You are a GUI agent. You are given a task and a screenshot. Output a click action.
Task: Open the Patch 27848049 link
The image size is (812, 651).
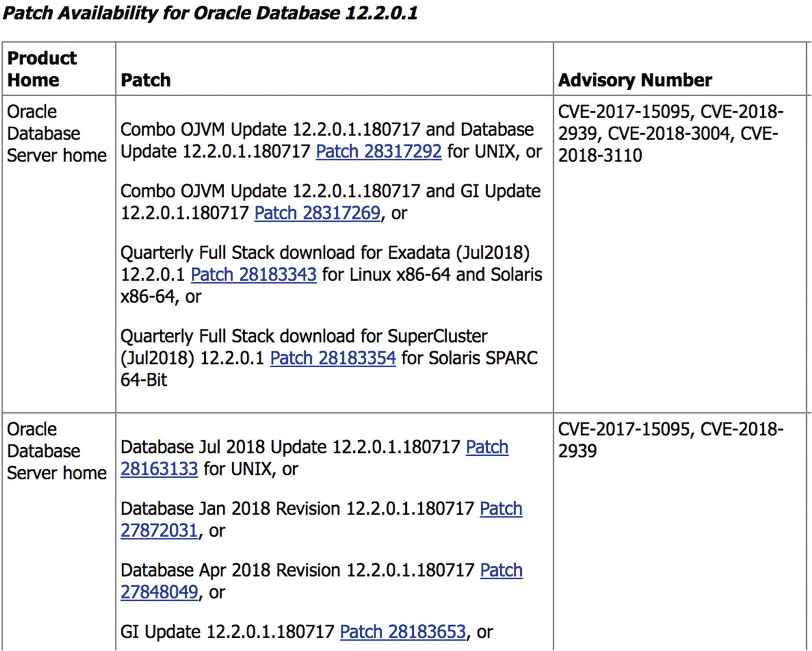tap(159, 592)
